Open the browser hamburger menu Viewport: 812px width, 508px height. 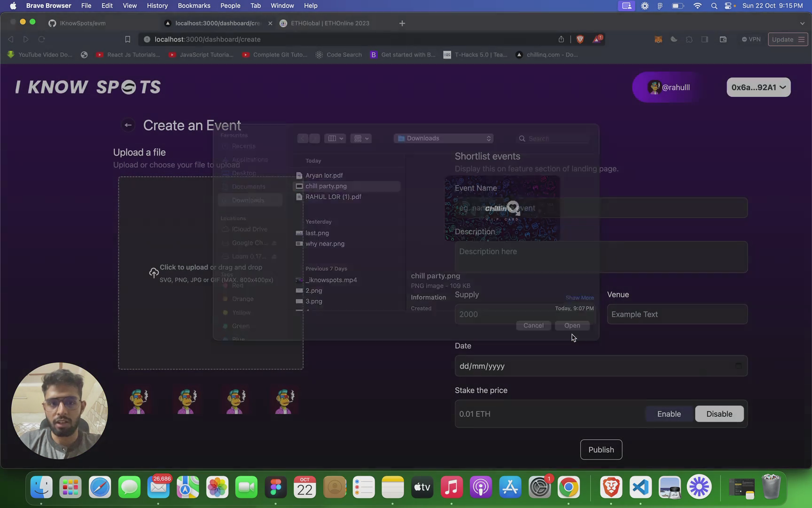point(801,40)
